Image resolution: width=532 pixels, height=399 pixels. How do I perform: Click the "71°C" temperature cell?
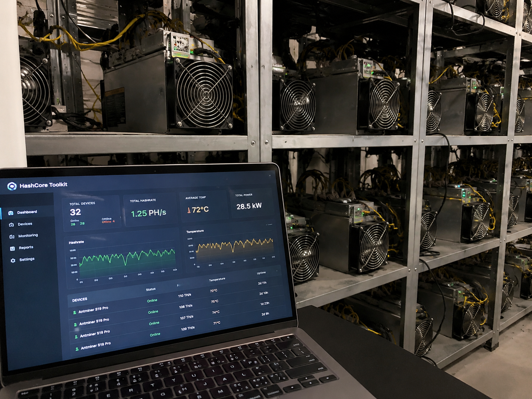[217, 323]
